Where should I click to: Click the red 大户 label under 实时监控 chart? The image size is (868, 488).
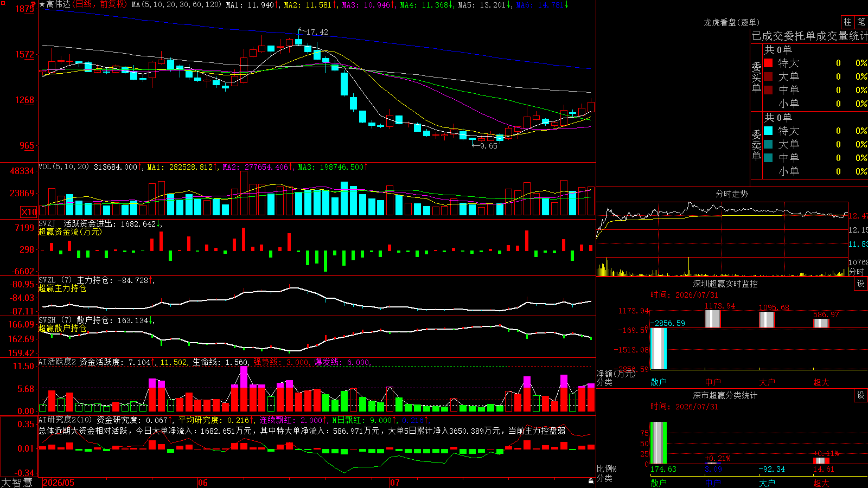pos(767,382)
